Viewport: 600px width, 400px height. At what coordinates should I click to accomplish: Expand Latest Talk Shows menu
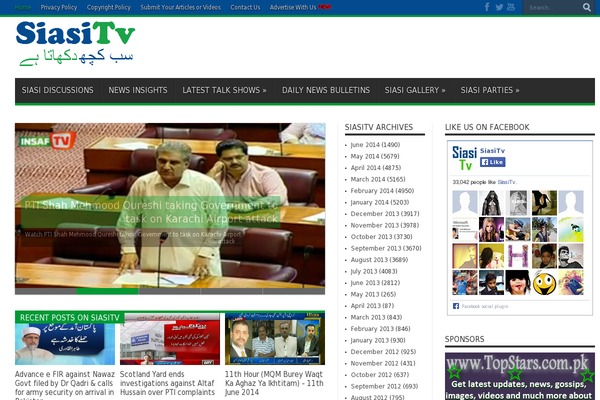(x=224, y=90)
